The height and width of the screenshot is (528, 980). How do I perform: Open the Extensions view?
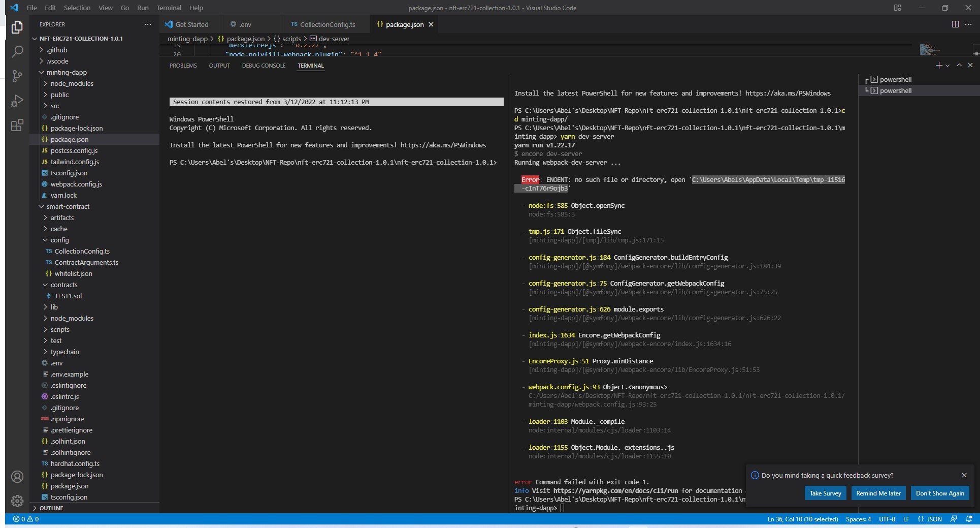tap(18, 125)
